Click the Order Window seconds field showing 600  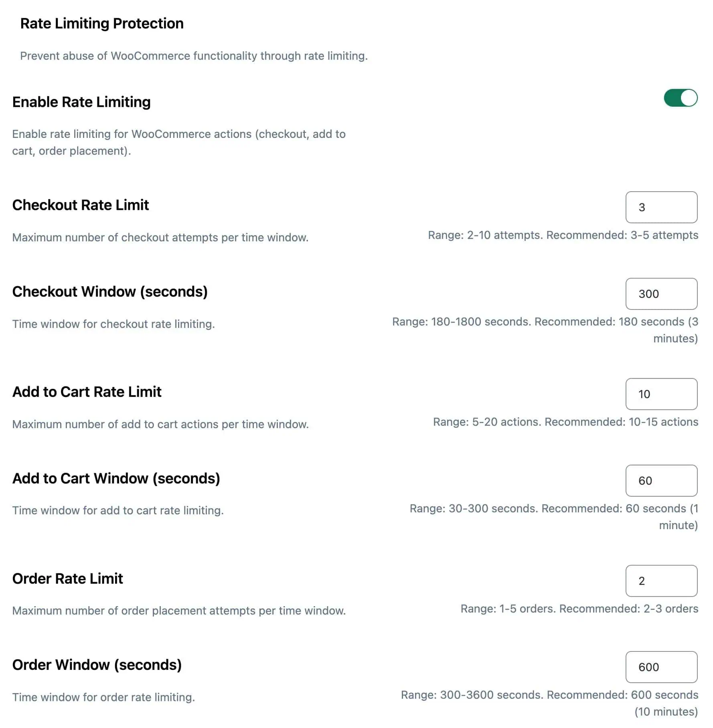click(661, 667)
